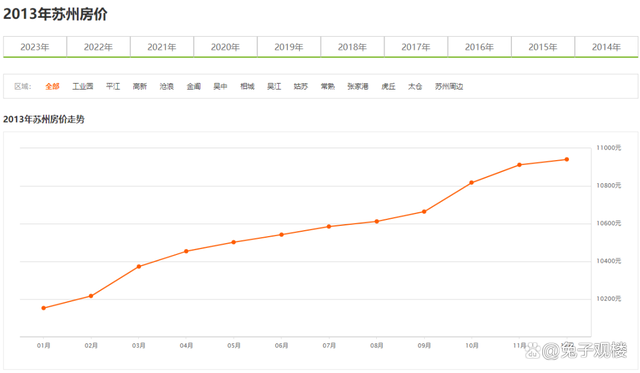Select the 10月 chart data point

pyautogui.click(x=472, y=183)
